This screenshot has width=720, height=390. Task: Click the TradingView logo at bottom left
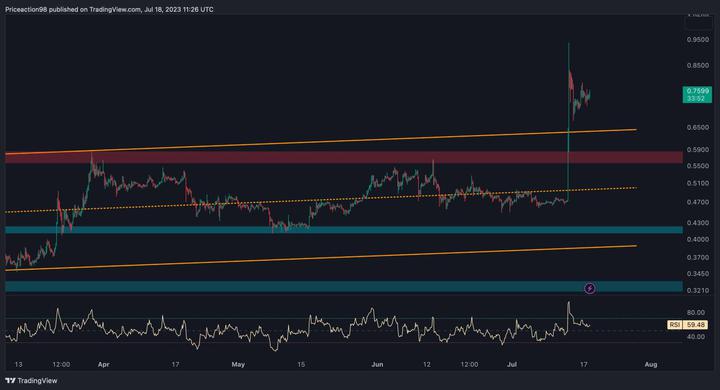31,380
